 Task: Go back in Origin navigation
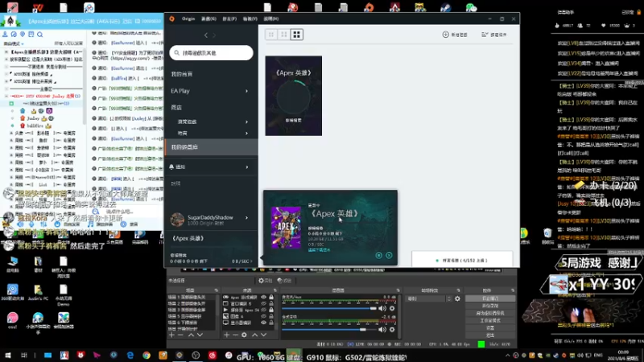206,35
